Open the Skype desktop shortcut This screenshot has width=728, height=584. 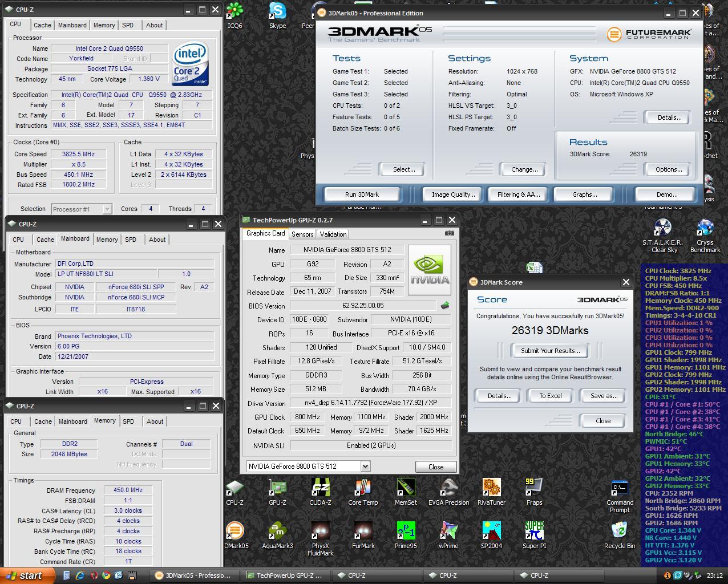(x=277, y=15)
